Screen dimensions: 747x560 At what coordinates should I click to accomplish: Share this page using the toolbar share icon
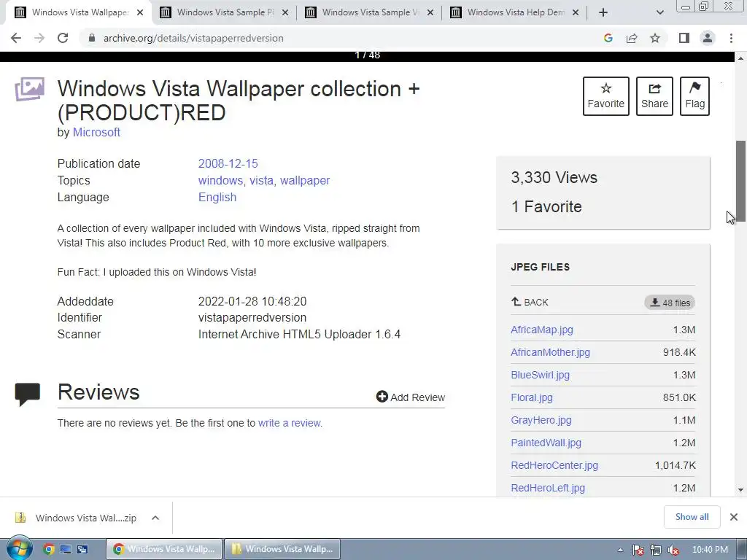pos(632,38)
